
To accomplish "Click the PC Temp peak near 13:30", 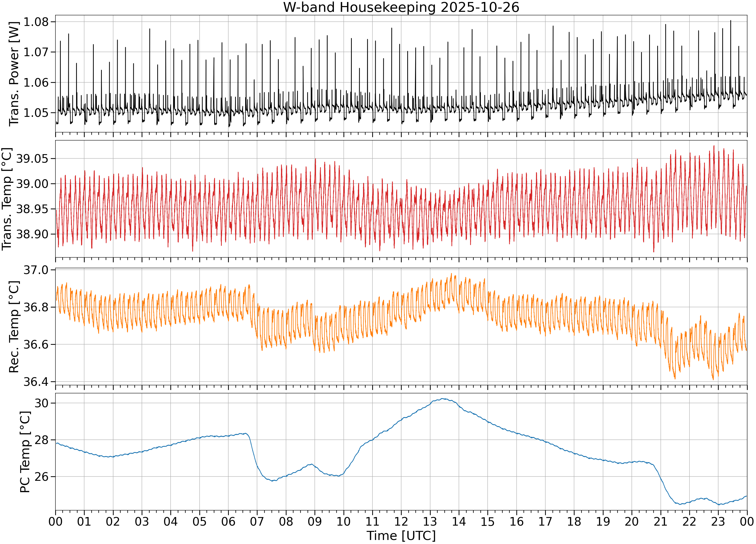I will [x=443, y=398].
